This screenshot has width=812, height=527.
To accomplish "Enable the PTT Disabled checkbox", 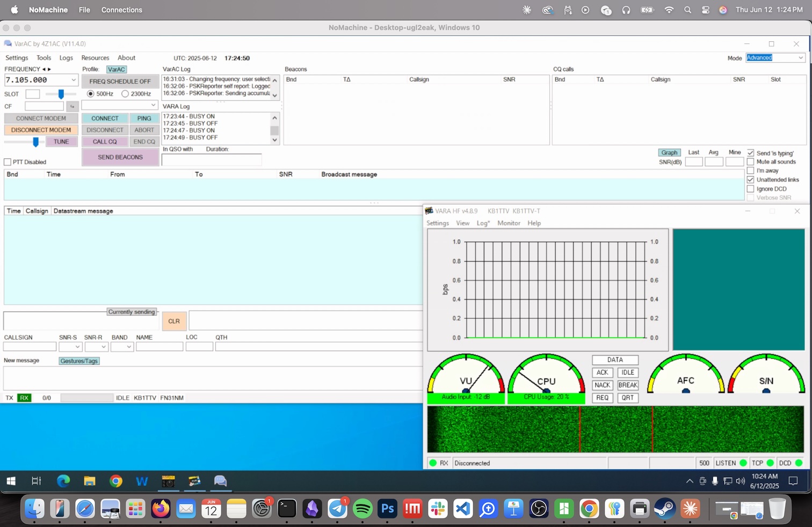I will (8, 162).
